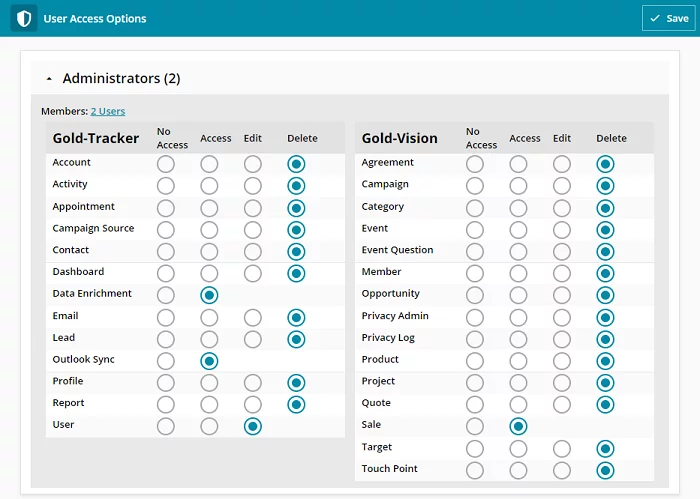Click the Gold-Tracker table heading

pos(96,138)
